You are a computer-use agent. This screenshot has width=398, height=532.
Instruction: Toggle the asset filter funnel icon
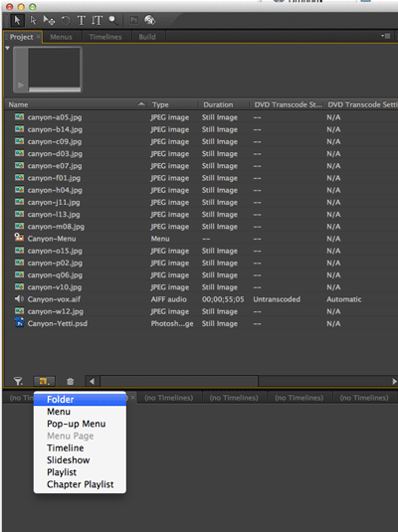pos(18,382)
